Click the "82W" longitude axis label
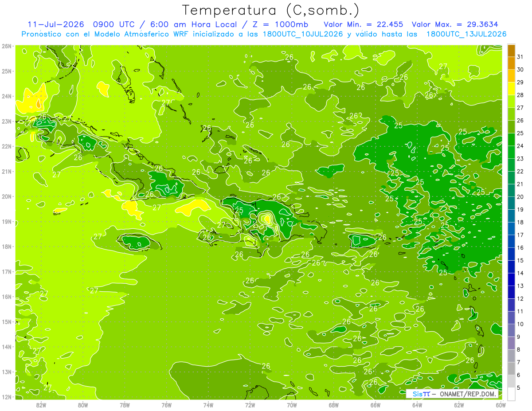This screenshot has height=411, width=532. (41, 405)
